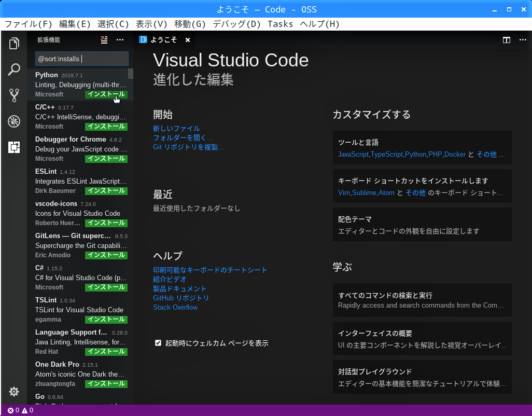Open 印刷可能なキーボードのチートシート link
This screenshot has width=532, height=416.
[210, 270]
